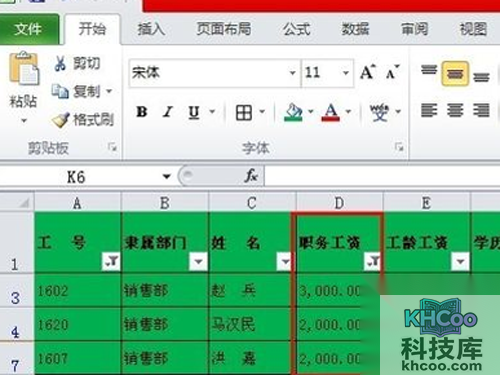The image size is (500, 375).
Task: Click the Copy (复制) button
Action: click(76, 91)
